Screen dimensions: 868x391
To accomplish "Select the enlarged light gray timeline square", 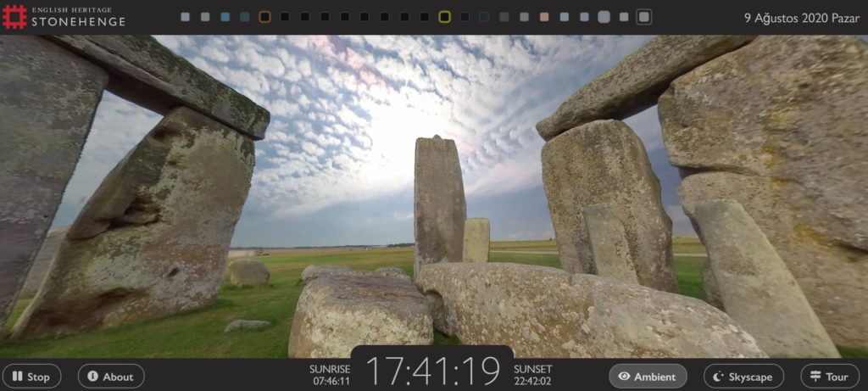I will click(x=604, y=17).
